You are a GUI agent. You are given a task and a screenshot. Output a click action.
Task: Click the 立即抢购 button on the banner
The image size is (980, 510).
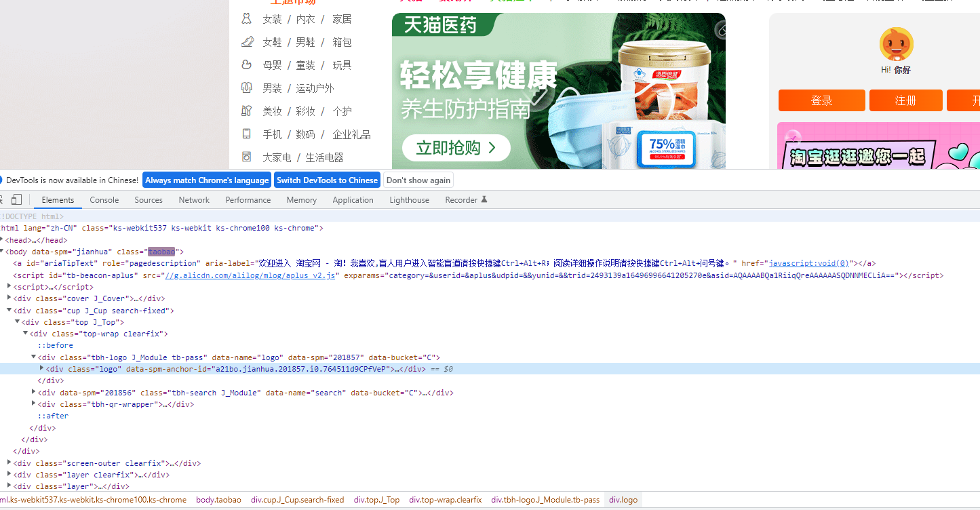[x=456, y=148]
